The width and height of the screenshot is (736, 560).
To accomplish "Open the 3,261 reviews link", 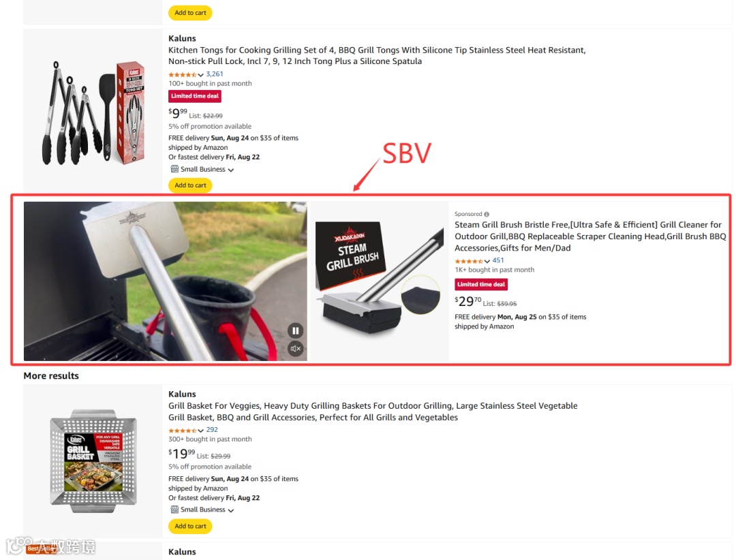I will (x=215, y=74).
